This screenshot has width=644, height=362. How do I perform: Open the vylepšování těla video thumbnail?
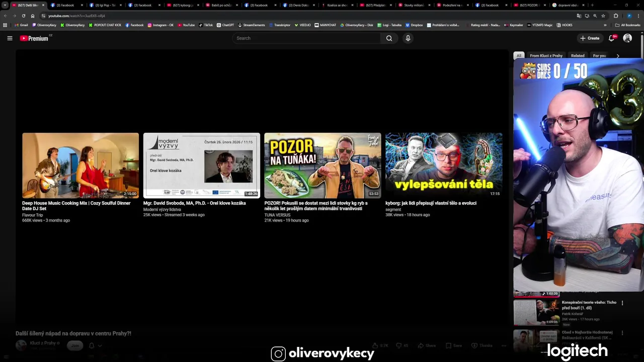click(x=444, y=165)
